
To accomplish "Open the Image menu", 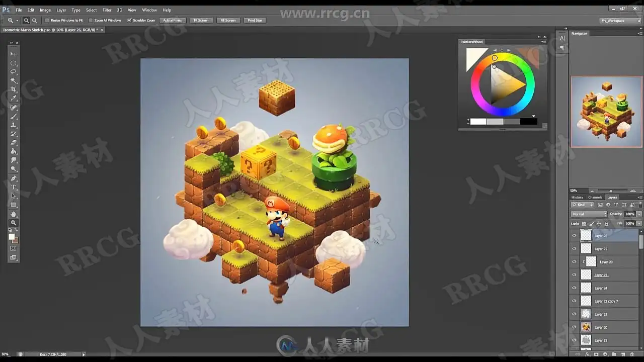I will [x=45, y=10].
